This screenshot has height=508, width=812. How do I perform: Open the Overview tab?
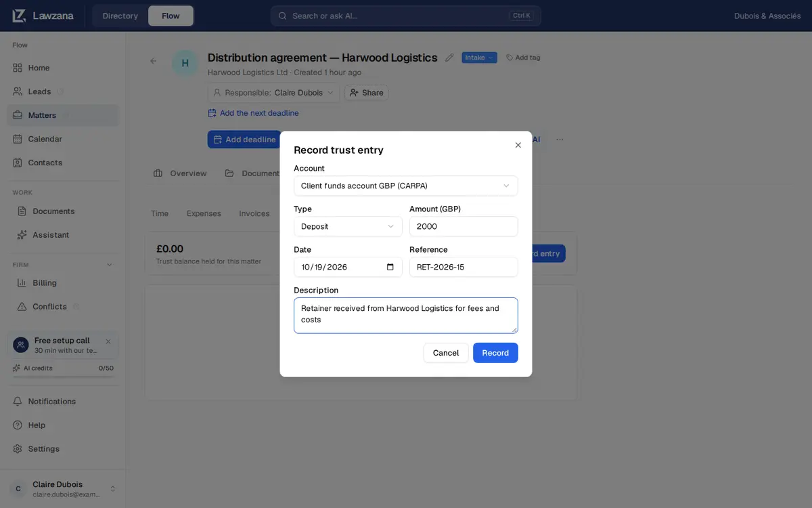[180, 173]
